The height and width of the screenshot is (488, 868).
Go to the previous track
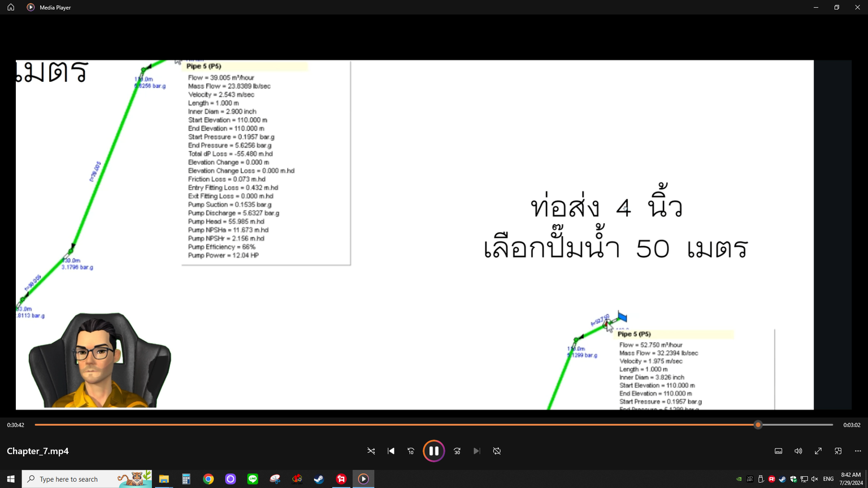(x=391, y=451)
